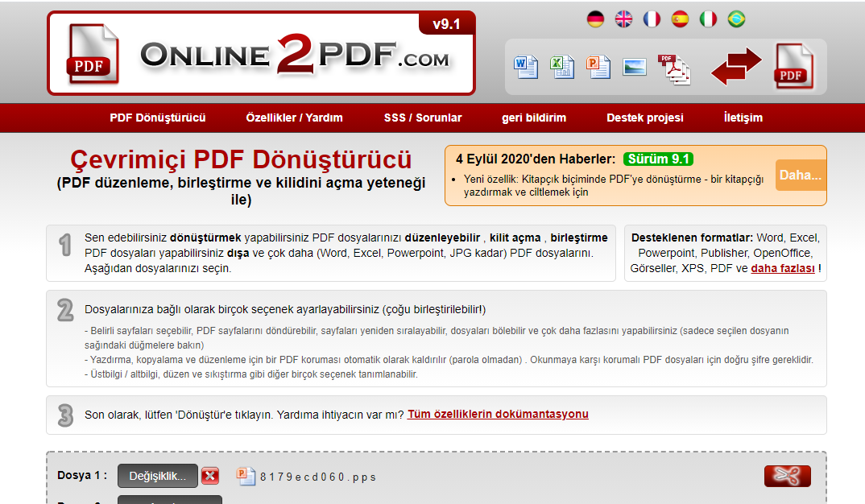The height and width of the screenshot is (504, 865).
Task: Click the red convert arrows icon
Action: pos(736,66)
